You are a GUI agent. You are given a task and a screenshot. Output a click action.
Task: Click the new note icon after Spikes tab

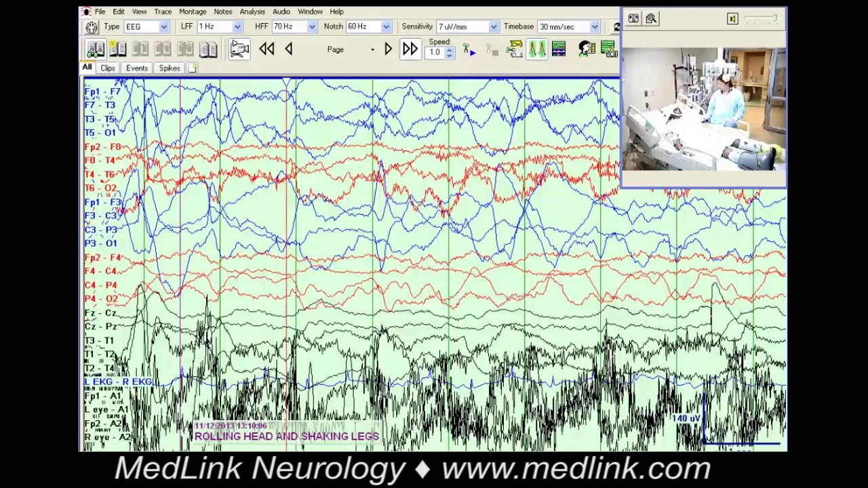(193, 68)
